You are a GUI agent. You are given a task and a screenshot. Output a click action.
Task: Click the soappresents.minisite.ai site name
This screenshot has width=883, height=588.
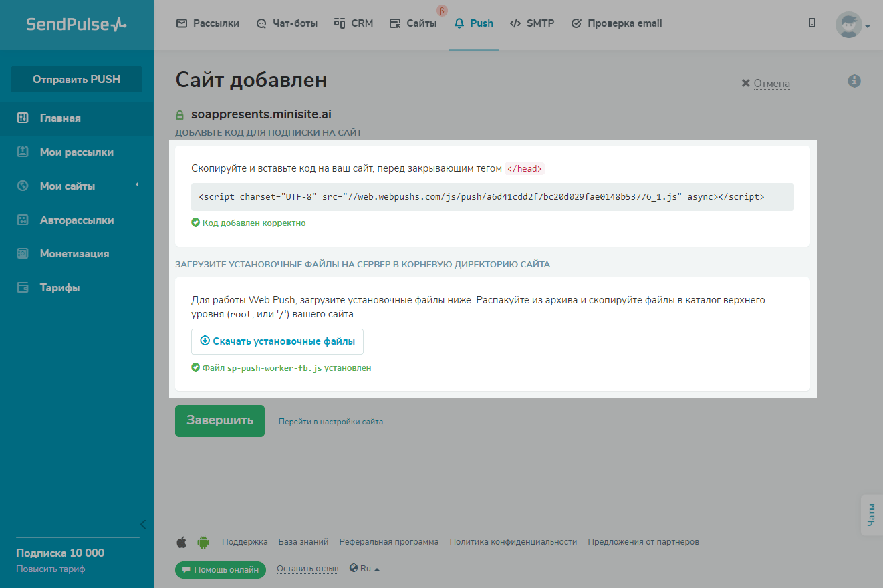click(261, 114)
